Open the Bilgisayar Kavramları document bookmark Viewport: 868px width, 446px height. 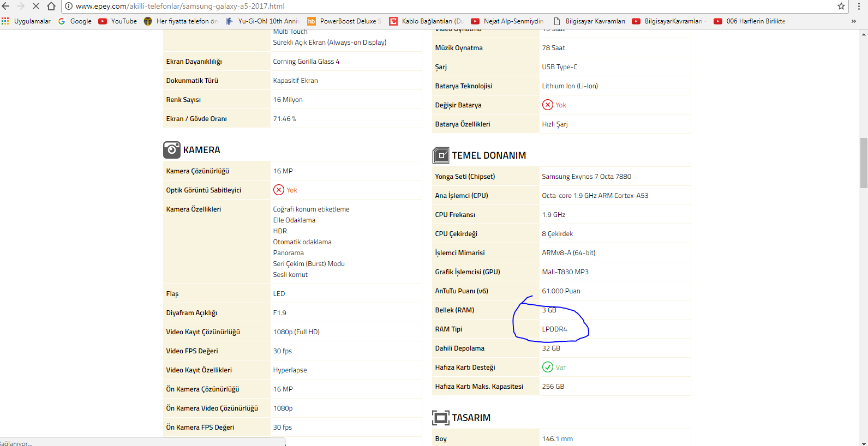tap(589, 21)
